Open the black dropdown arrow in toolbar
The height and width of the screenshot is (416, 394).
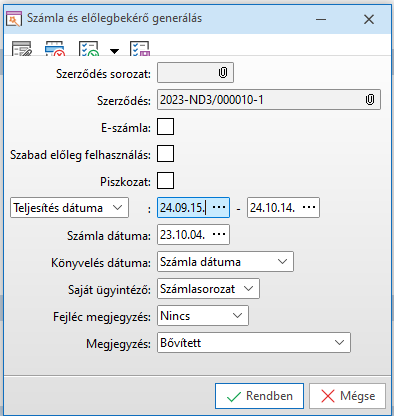(x=114, y=51)
